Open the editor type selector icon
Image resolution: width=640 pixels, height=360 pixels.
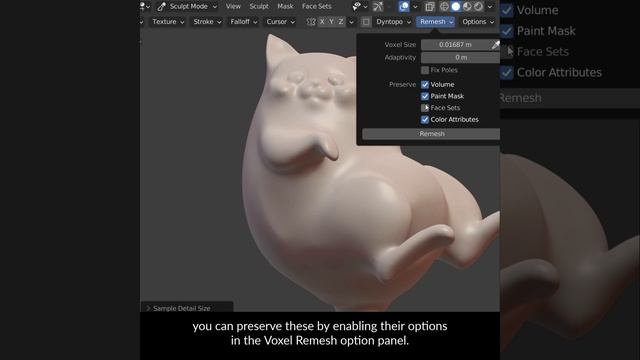144,7
